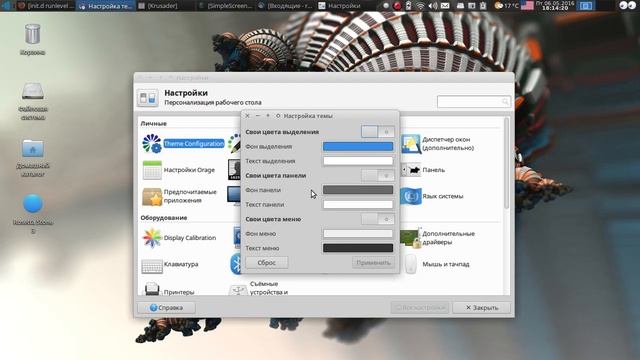
Task: Click the weather 17°C panel indicator
Action: coord(506,6)
